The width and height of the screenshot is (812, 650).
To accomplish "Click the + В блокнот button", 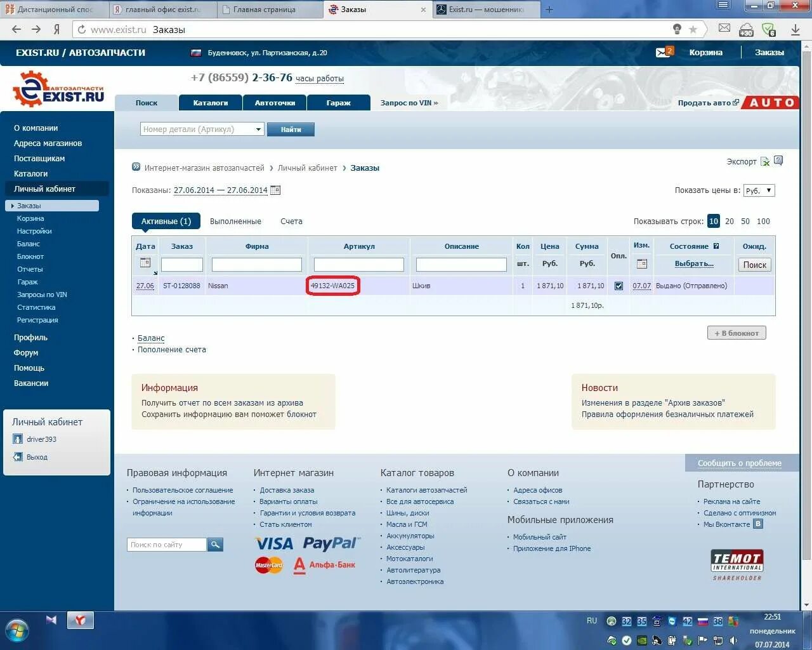I will click(737, 333).
